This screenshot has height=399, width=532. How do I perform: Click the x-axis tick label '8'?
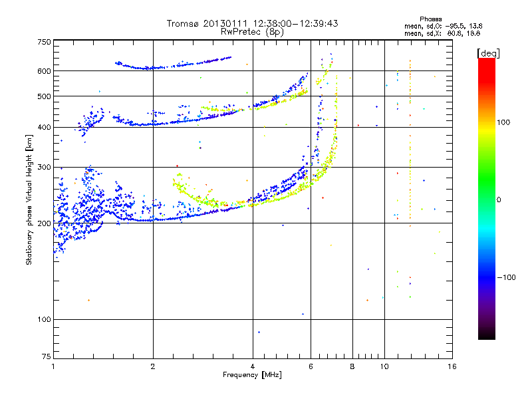click(x=352, y=366)
